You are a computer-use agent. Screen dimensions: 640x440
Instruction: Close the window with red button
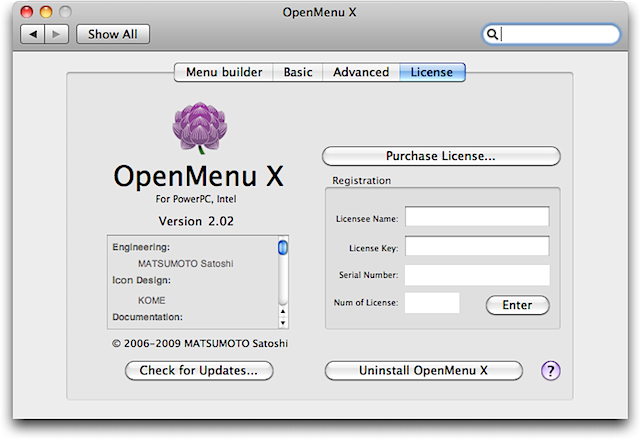tap(27, 12)
